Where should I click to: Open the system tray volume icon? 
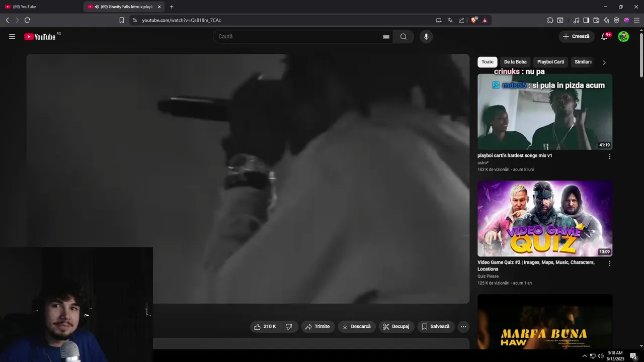[601, 356]
